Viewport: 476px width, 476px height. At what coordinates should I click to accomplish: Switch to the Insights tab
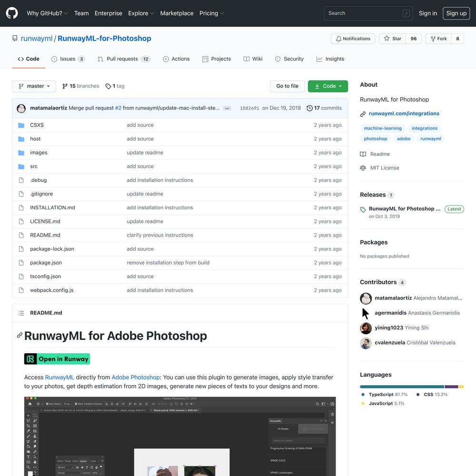[330, 59]
